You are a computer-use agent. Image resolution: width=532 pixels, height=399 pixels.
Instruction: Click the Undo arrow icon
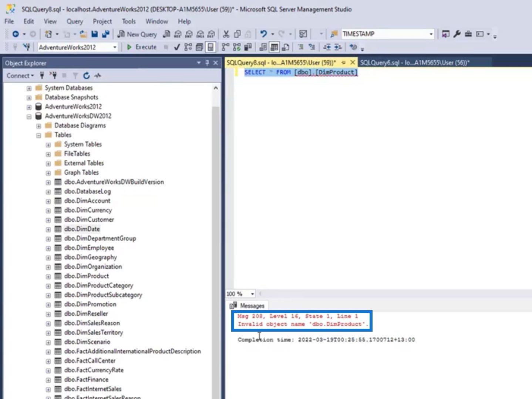(263, 34)
